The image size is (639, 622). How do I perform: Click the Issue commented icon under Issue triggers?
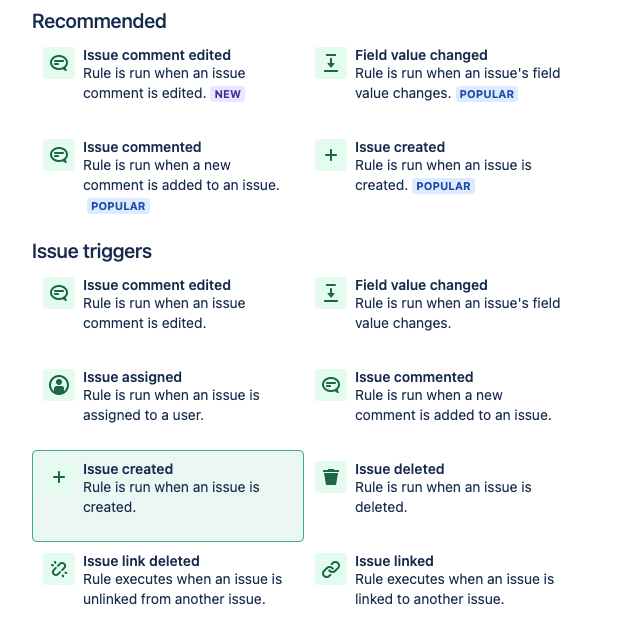point(331,385)
